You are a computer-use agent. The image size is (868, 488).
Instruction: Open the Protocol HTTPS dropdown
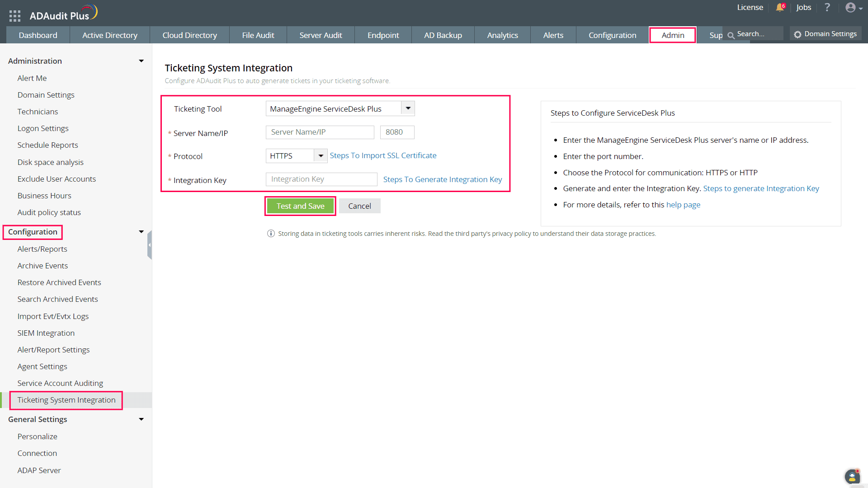321,156
